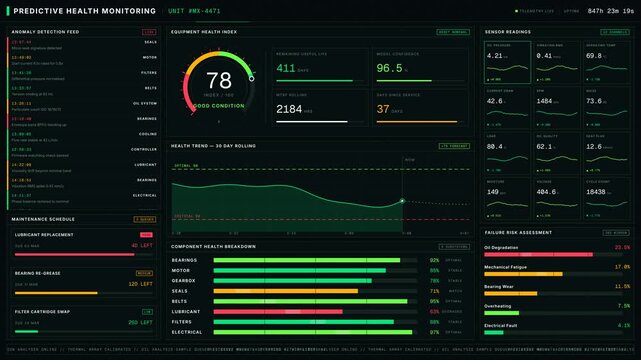Click the red progress bar under Lubricant Replacement
The height and width of the screenshot is (360, 641).
(x=74, y=255)
